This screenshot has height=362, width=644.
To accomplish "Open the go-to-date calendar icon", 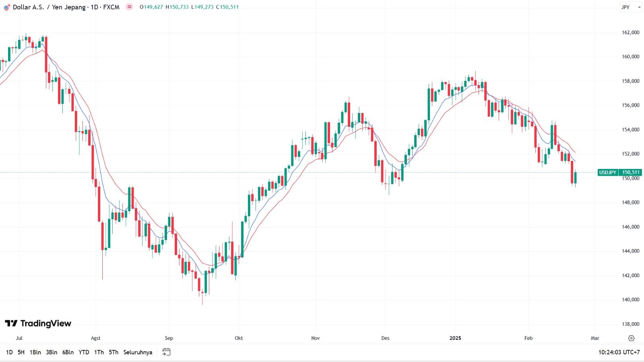I will tap(166, 352).
